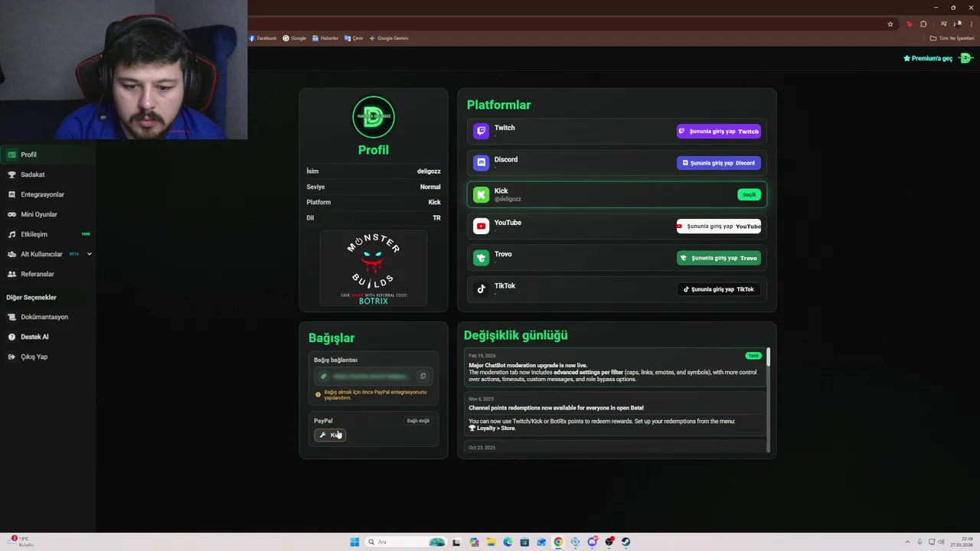980x551 pixels.
Task: Open Dokümantasyon link in sidebar
Action: pos(47,317)
